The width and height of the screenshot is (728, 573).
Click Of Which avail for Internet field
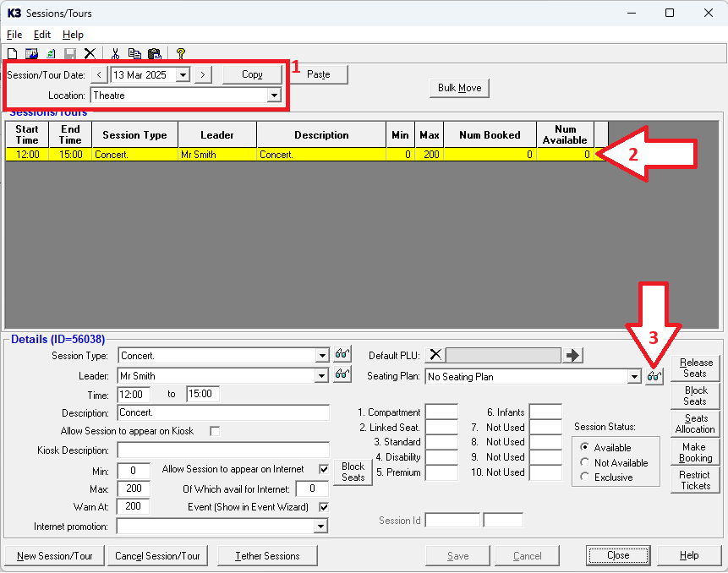pos(313,488)
